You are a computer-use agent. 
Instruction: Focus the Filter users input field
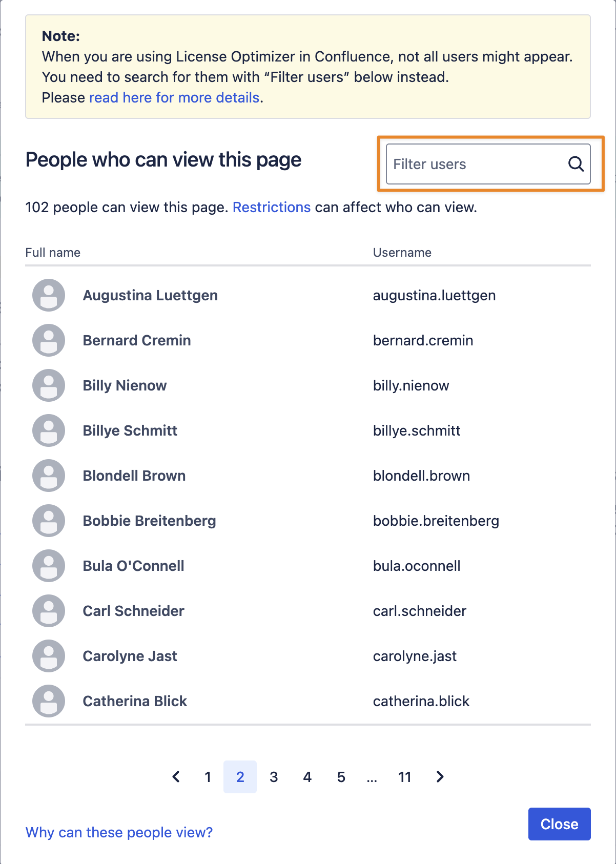tap(488, 164)
